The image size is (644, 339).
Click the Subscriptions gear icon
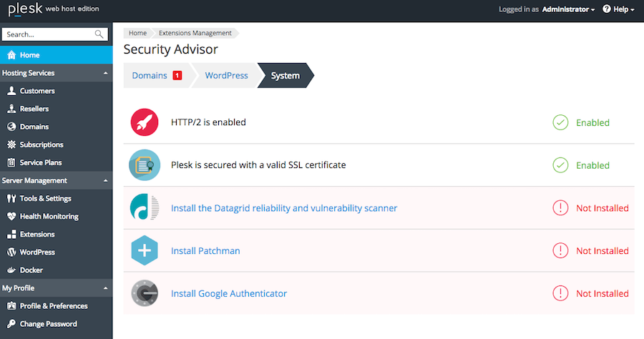coord(11,144)
